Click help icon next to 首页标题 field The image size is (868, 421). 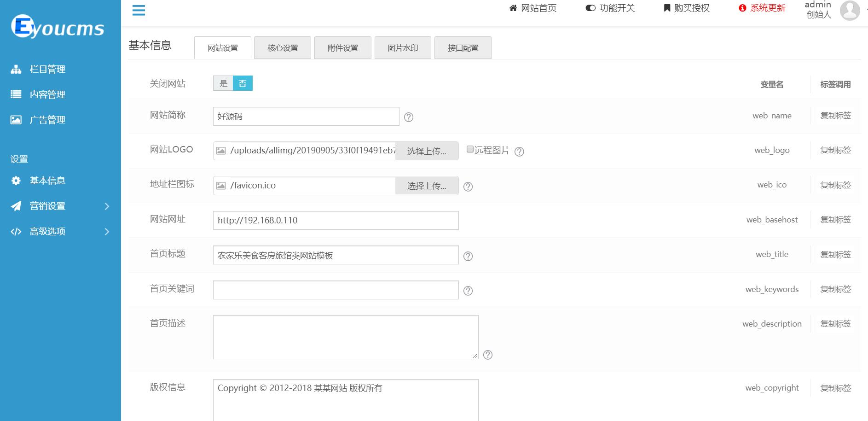tap(468, 256)
